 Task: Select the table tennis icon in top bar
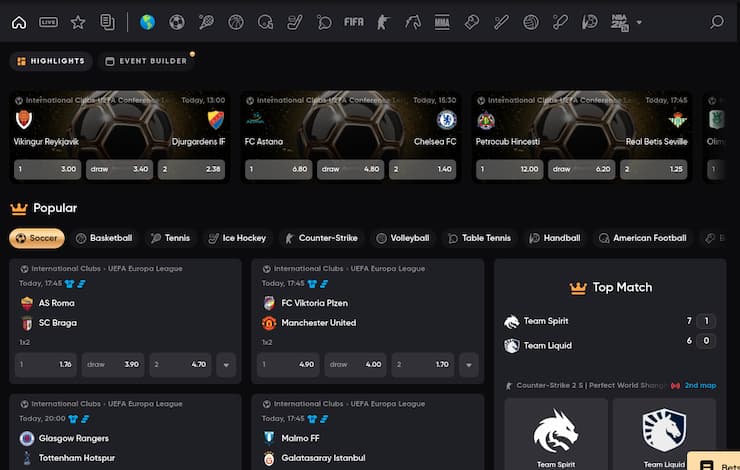point(324,22)
